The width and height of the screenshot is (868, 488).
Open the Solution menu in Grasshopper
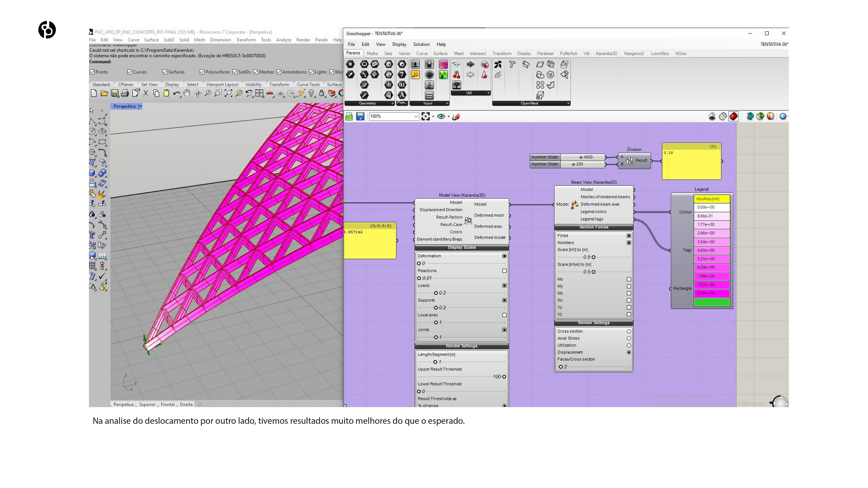[x=421, y=45]
